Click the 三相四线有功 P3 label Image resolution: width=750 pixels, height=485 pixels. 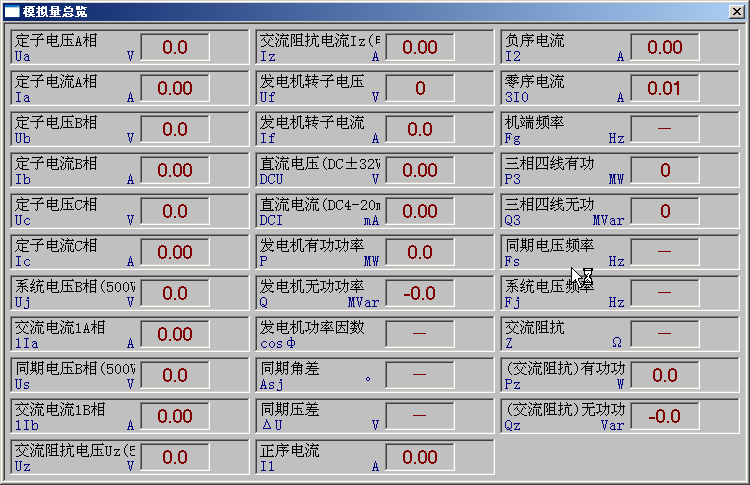pos(550,163)
